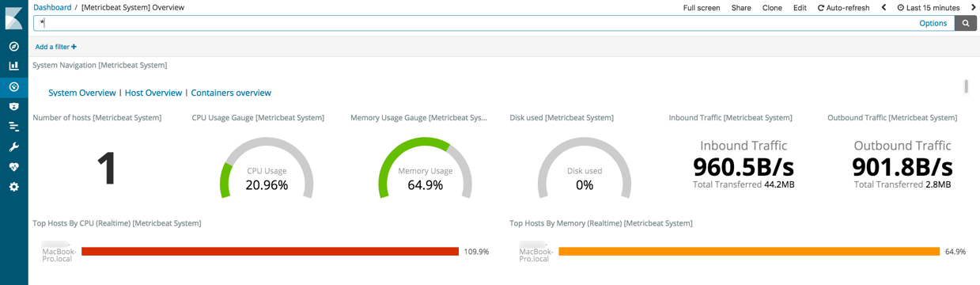Screen dimensions: 980x285
Task: Open the Containers overview link
Action: point(231,93)
